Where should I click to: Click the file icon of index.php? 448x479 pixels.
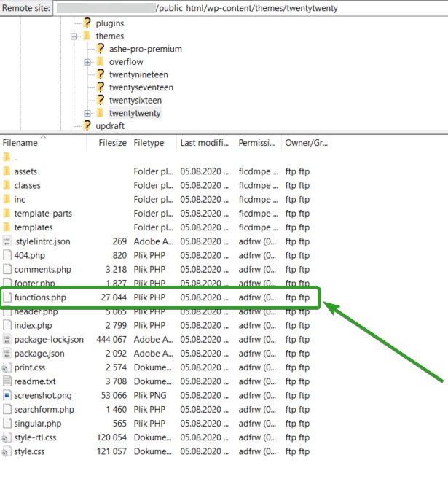[x=7, y=325]
